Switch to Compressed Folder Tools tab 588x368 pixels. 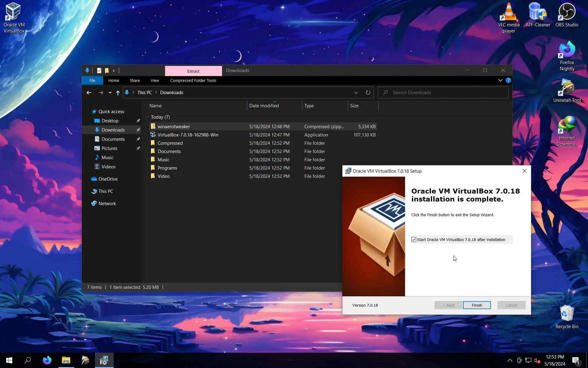point(193,80)
